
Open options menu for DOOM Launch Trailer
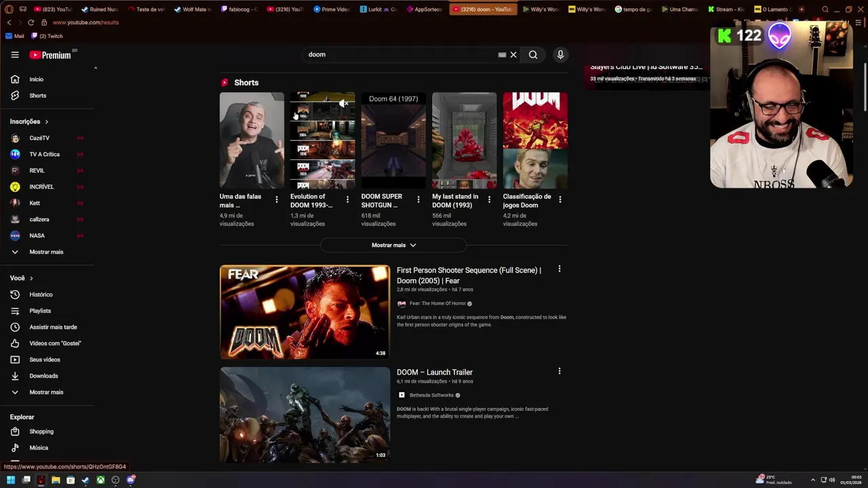559,371
